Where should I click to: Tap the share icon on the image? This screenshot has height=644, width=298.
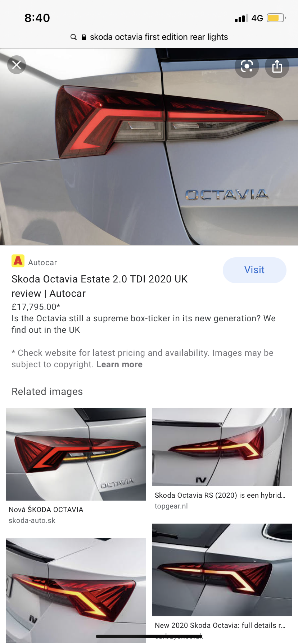click(277, 66)
